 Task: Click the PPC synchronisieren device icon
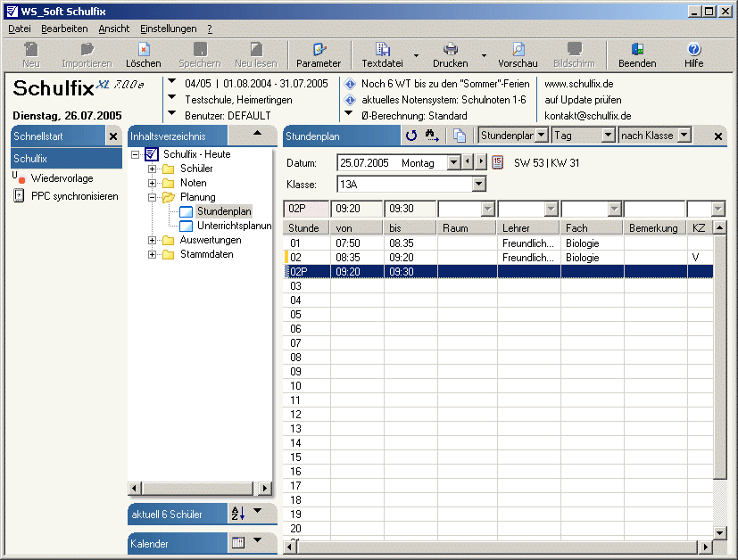(19, 195)
